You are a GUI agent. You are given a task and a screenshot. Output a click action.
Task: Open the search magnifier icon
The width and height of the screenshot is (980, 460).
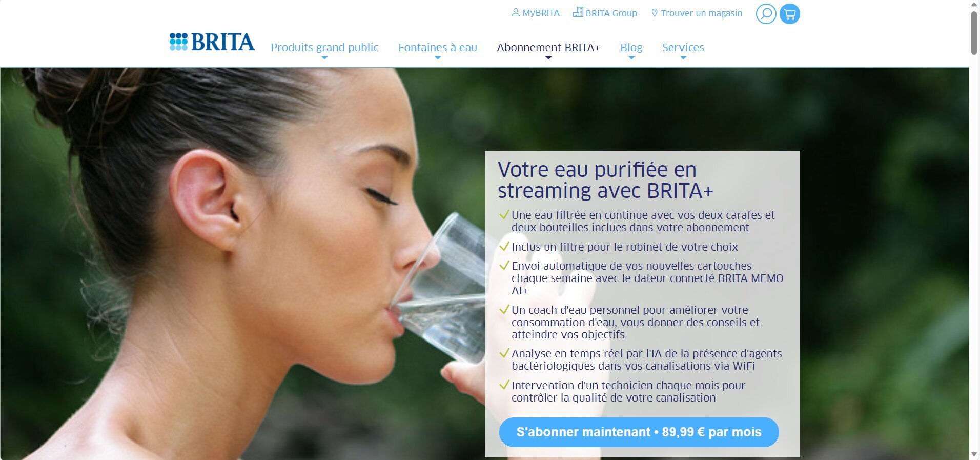tap(766, 14)
